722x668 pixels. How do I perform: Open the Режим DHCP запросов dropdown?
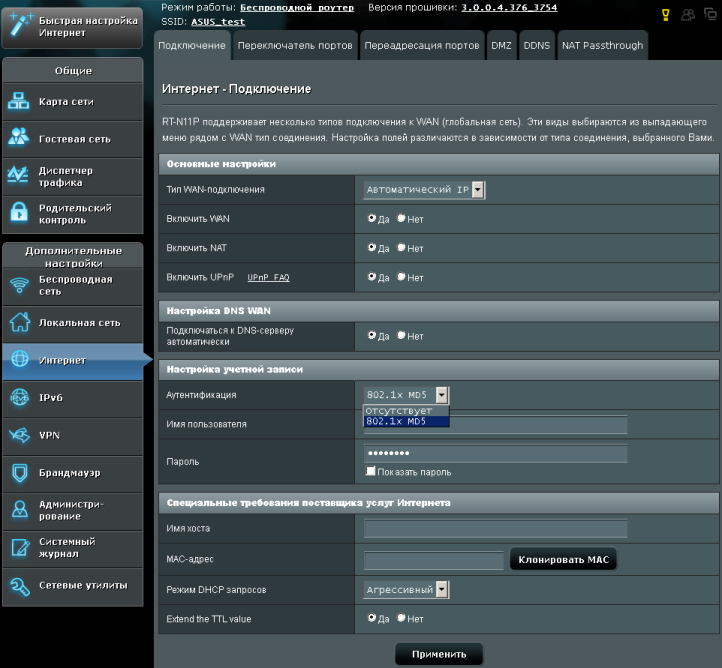coord(406,590)
